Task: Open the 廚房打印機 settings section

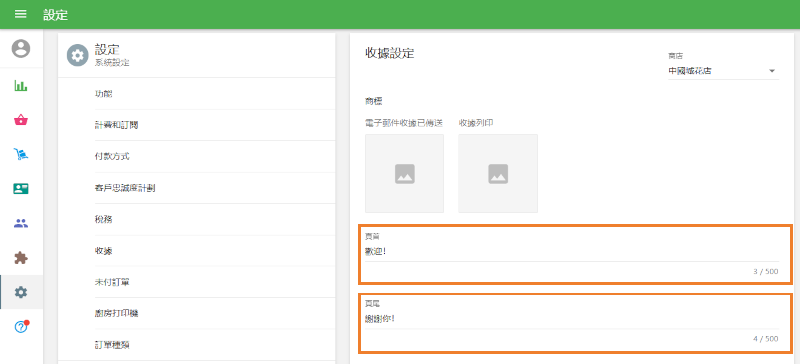Action: tap(215, 313)
